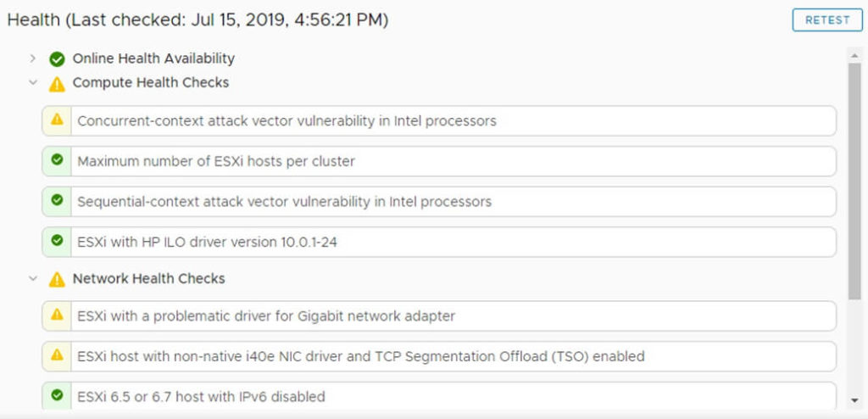
Task: Click the warning icon on the i40e NIC driver TSO row
Action: tap(57, 355)
